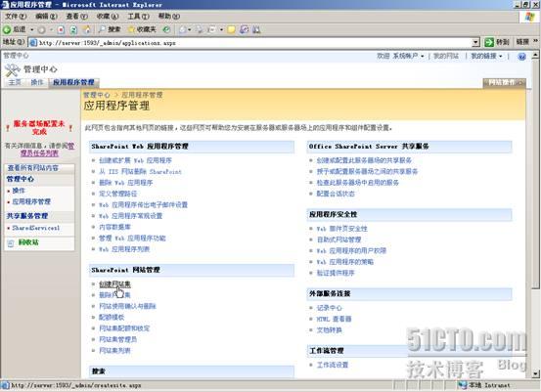The image size is (541, 392).
Task: Open 查看所有网站内容 in the sidebar
Action: click(33, 168)
